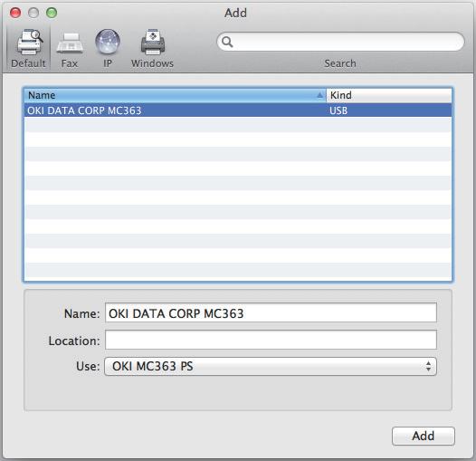Select the OKI DATA CORP MC363 row

click(x=238, y=110)
